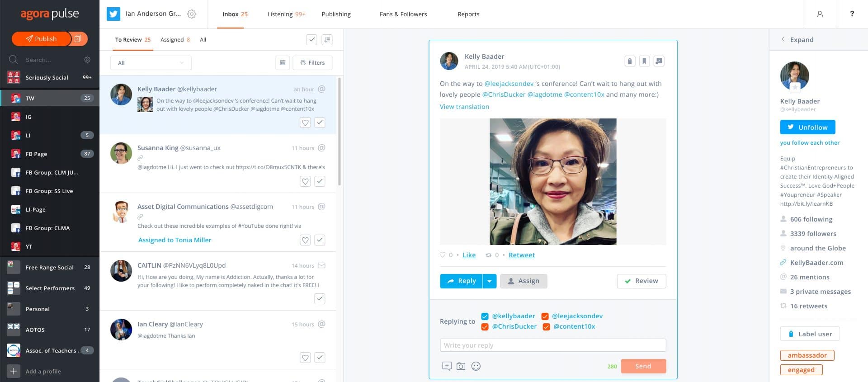
Task: Click the Unfollow button for Kelly Baader
Action: click(x=807, y=127)
